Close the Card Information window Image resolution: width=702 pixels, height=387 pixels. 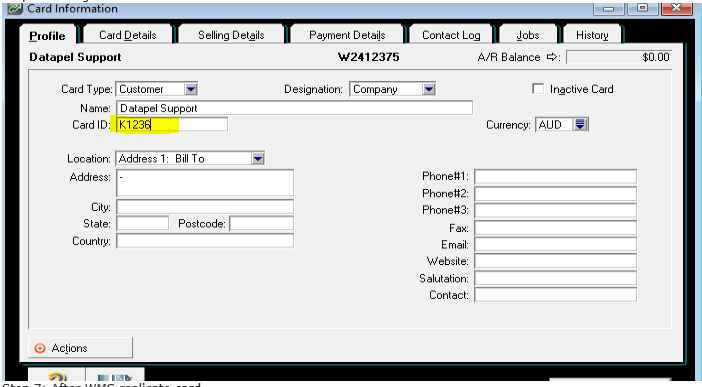pyautogui.click(x=676, y=8)
